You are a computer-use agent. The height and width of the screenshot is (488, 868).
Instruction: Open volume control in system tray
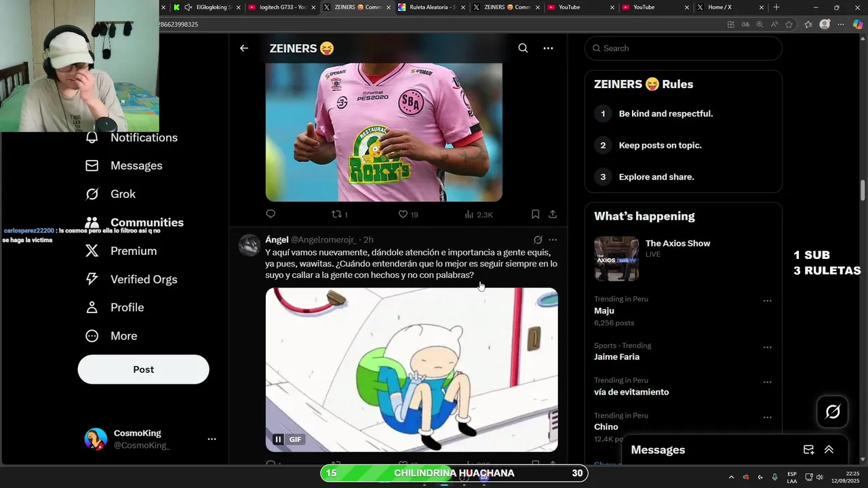(820, 477)
